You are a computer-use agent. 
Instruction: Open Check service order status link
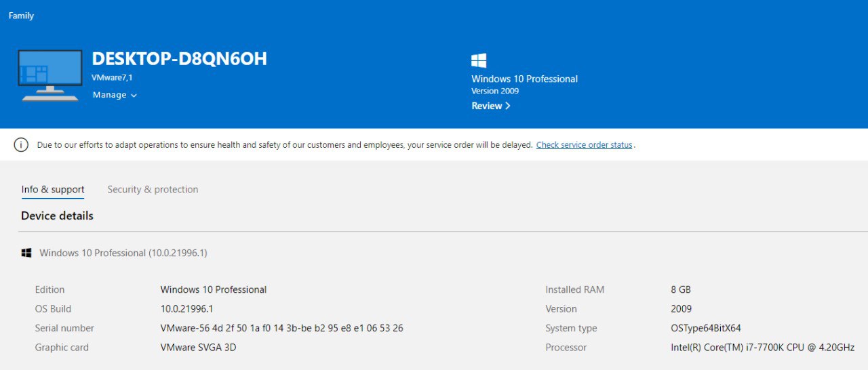584,145
